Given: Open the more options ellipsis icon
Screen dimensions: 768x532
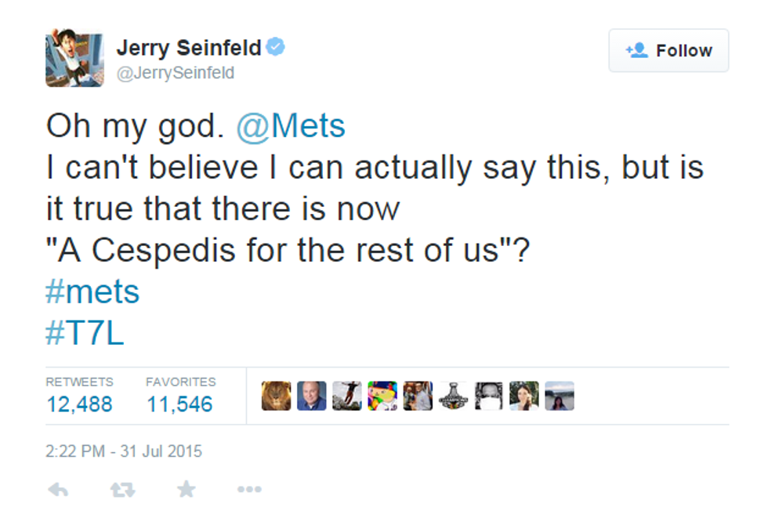Looking at the screenshot, I should [x=249, y=490].
